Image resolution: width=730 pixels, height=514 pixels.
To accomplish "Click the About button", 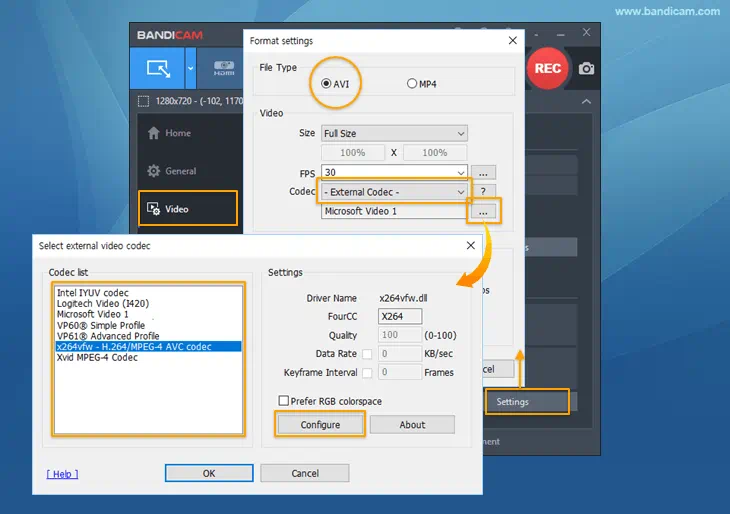I will point(412,424).
